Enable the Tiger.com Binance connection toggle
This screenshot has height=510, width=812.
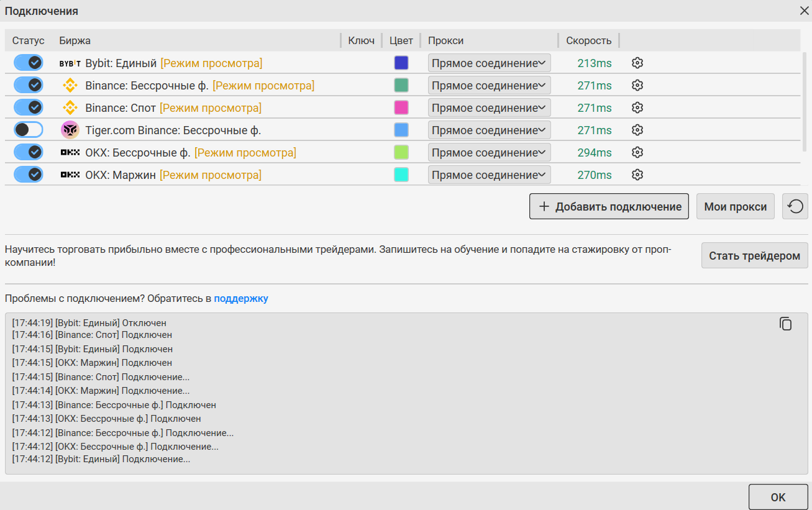coord(29,130)
